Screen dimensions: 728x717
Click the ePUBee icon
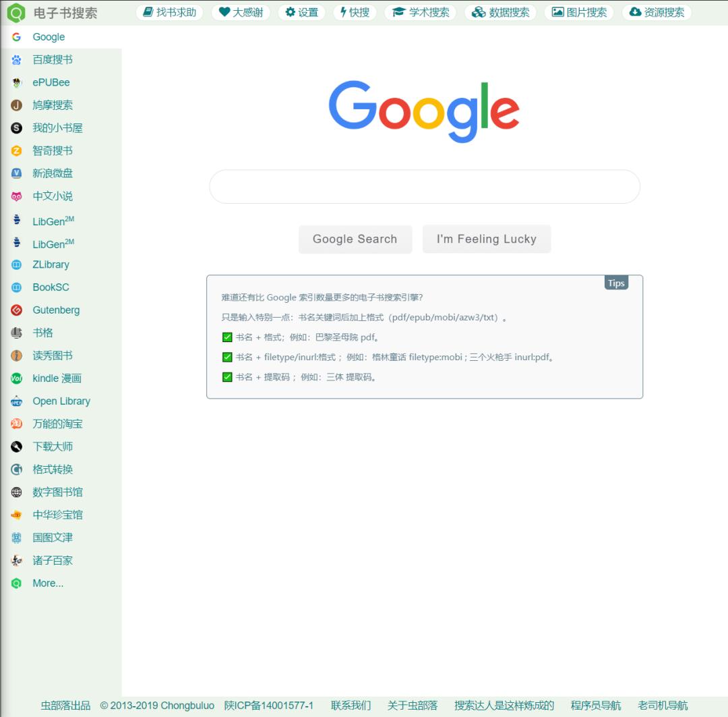[16, 82]
